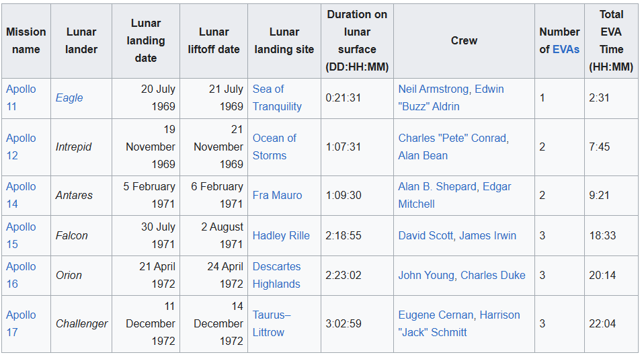The height and width of the screenshot is (359, 644).
Task: Open Charles "Pete" Conrad link
Action: (x=452, y=138)
